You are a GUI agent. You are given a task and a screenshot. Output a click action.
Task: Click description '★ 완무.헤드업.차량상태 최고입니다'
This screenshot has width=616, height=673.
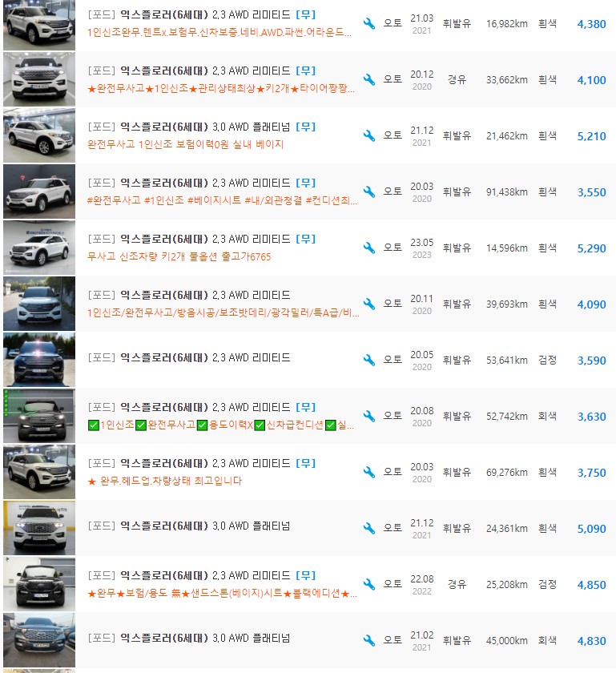pyautogui.click(x=165, y=481)
